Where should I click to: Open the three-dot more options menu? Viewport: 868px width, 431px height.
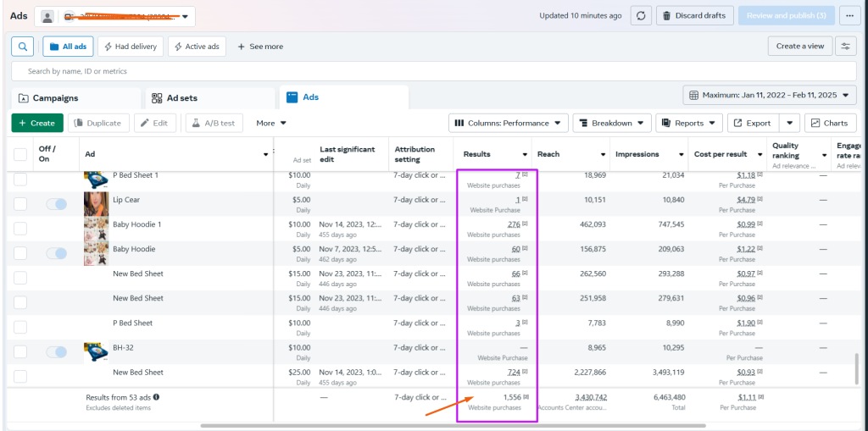pos(849,16)
